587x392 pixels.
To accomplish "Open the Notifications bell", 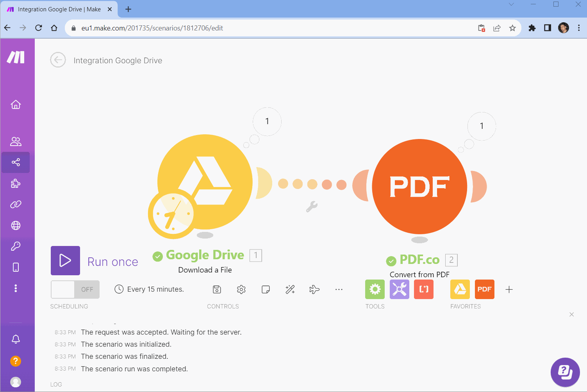I will pyautogui.click(x=16, y=339).
